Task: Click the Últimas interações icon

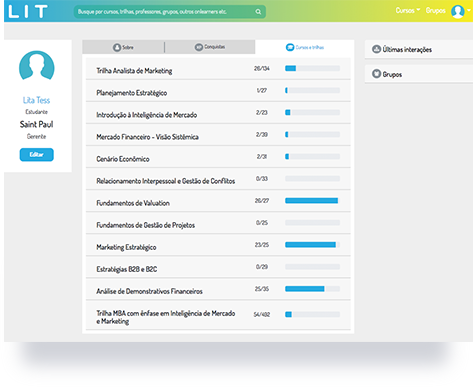Action: tap(376, 49)
